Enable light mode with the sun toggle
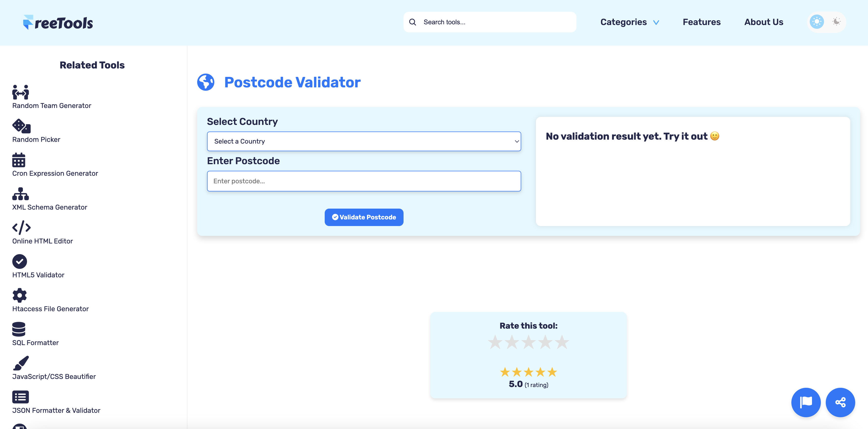The height and width of the screenshot is (429, 868). point(816,22)
